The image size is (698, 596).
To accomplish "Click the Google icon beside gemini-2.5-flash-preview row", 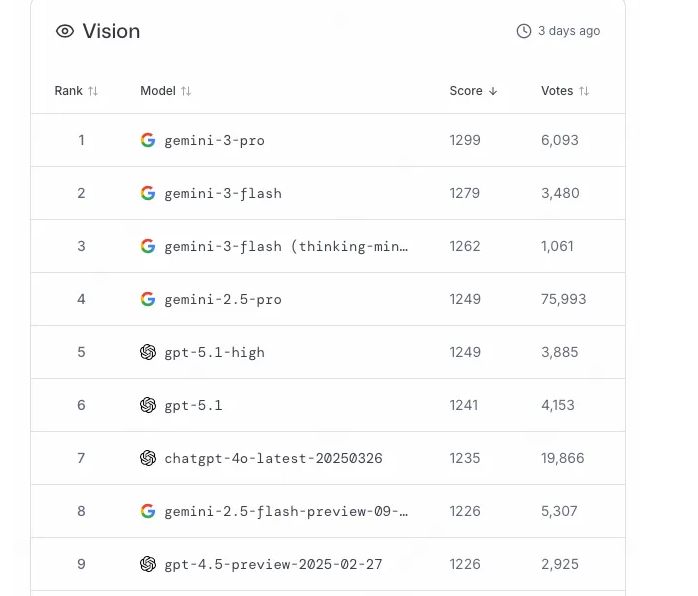I will tap(148, 511).
